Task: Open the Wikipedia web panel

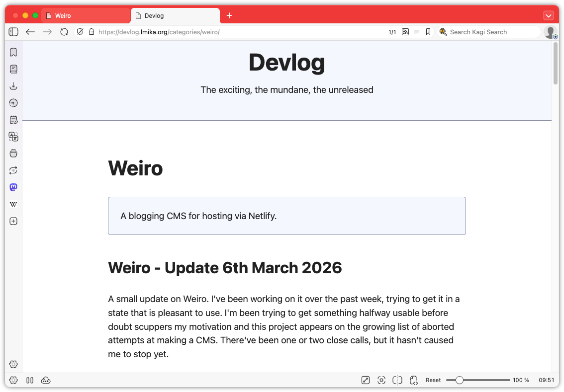Action: [13, 204]
